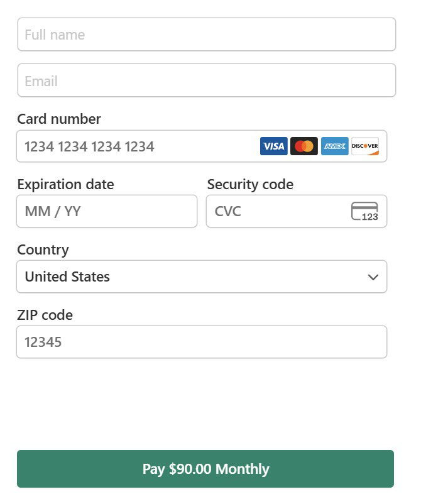Click the 'Expiration date' label
This screenshot has height=504, width=421.
click(x=66, y=185)
